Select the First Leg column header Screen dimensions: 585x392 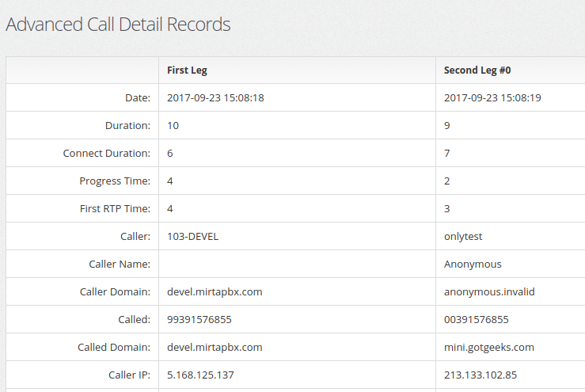187,70
